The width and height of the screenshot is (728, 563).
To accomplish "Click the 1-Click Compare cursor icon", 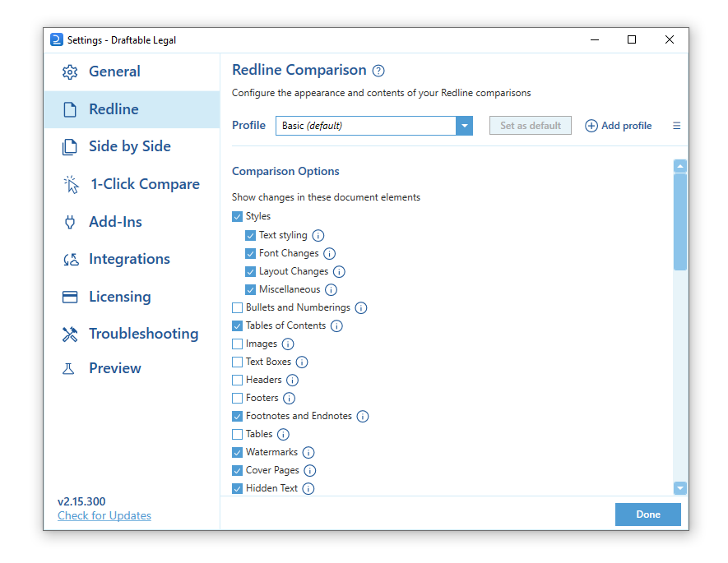I will click(71, 185).
